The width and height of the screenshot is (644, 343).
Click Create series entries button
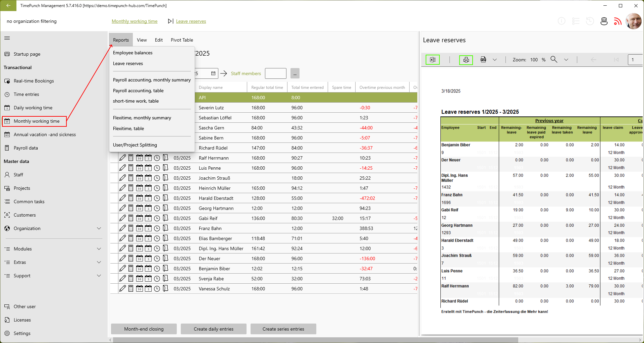283,329
